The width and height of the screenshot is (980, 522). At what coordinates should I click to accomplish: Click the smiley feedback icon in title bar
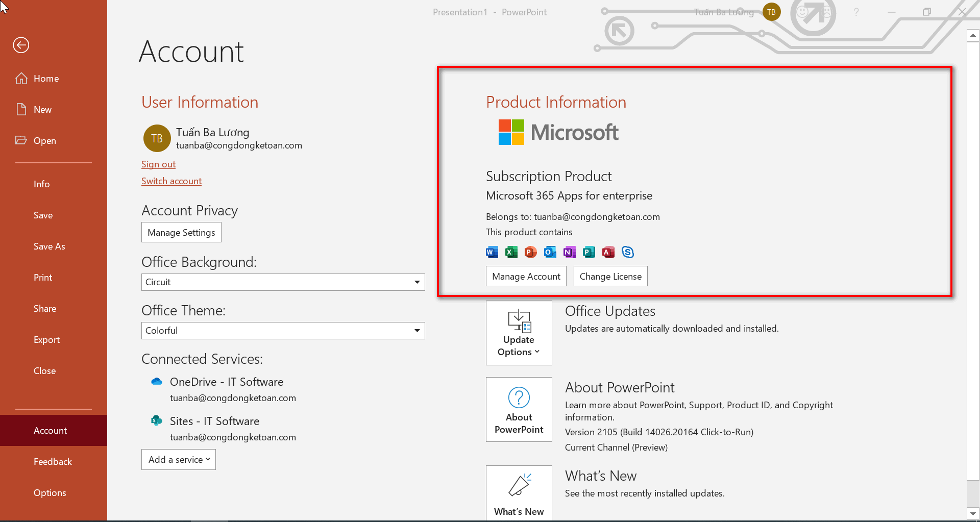click(x=803, y=11)
